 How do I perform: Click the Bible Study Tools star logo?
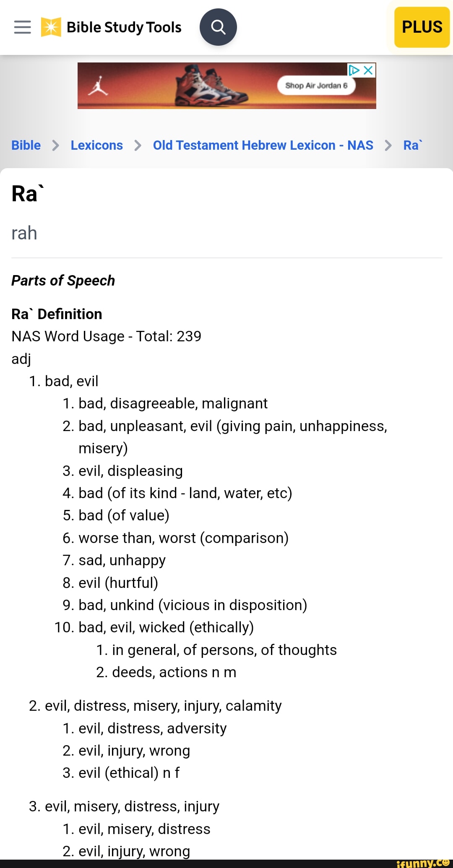[51, 27]
